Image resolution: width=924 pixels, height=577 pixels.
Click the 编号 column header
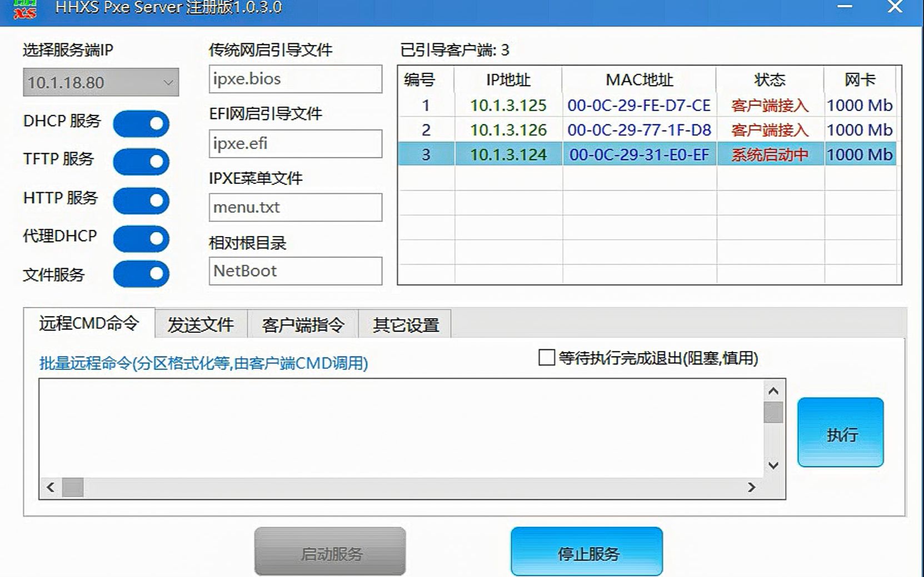point(426,79)
